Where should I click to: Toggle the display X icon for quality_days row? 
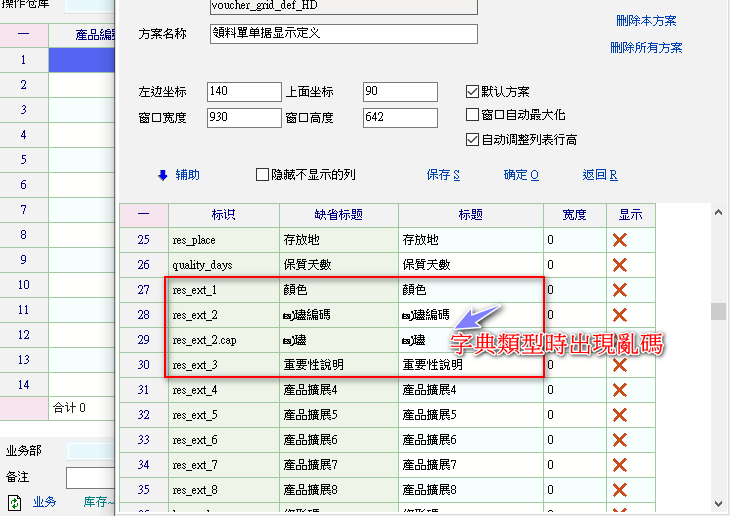pyautogui.click(x=619, y=265)
